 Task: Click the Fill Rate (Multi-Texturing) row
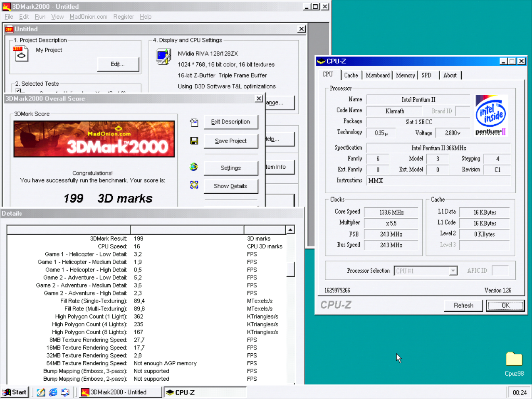(146, 309)
